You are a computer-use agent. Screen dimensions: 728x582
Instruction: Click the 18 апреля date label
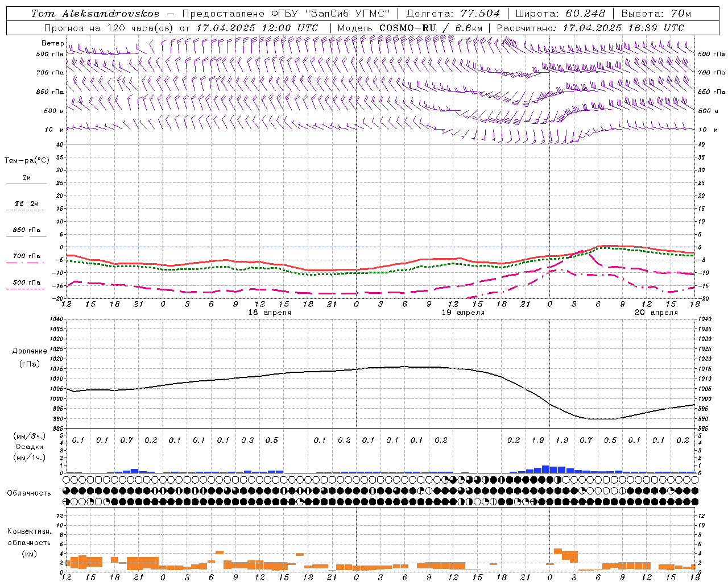(x=270, y=313)
